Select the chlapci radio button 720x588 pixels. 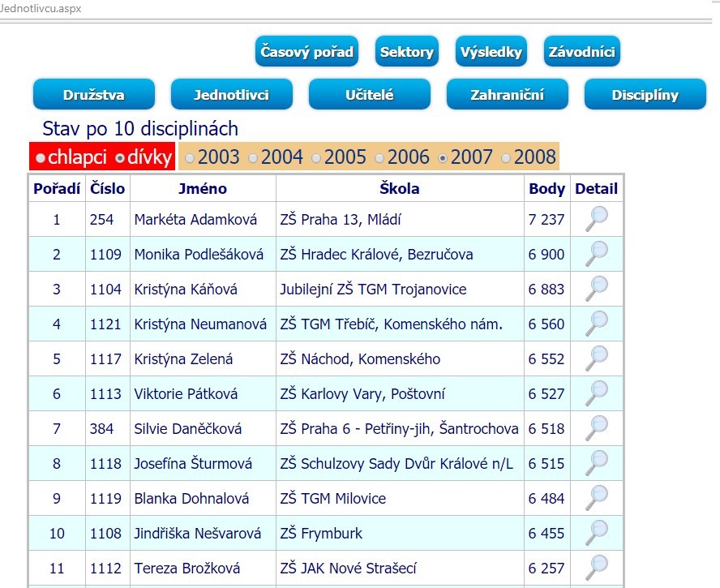41,158
